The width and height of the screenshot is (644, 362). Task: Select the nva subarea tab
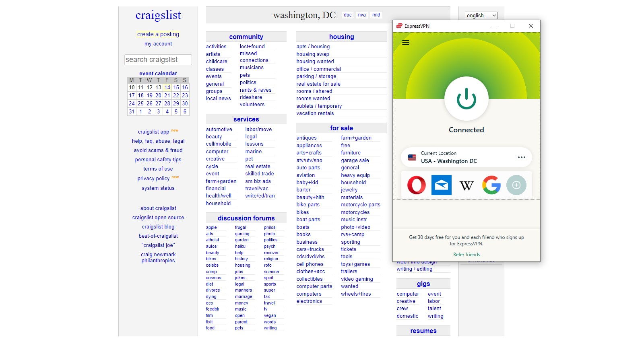tap(362, 15)
